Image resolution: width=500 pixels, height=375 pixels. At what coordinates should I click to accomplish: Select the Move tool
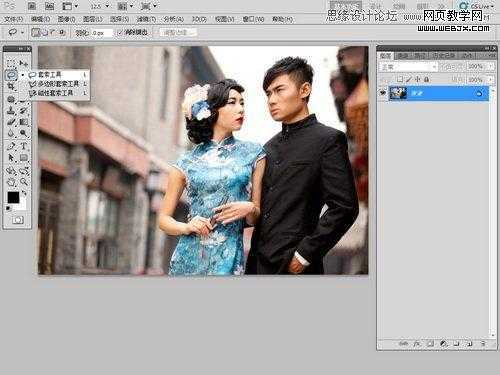24,63
